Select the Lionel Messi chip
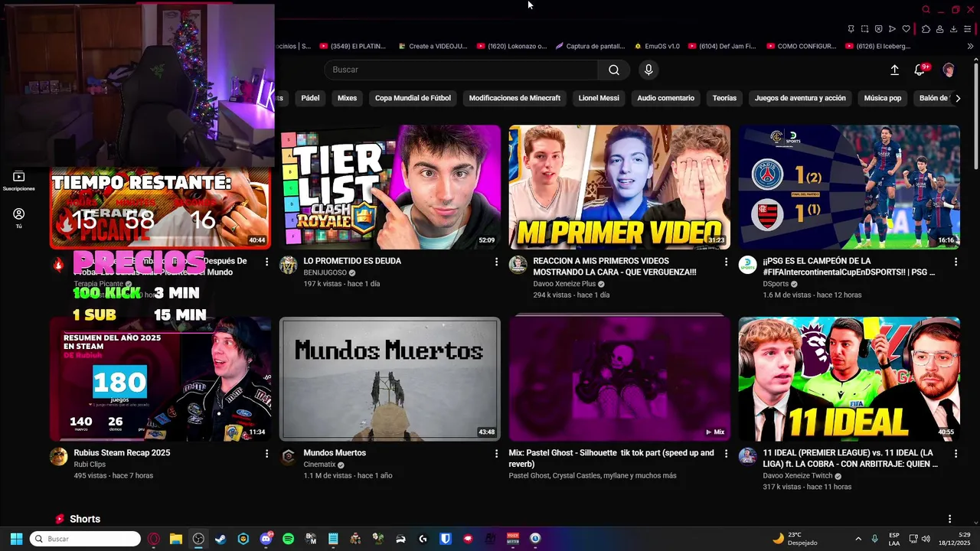The image size is (980, 551). coord(599,98)
